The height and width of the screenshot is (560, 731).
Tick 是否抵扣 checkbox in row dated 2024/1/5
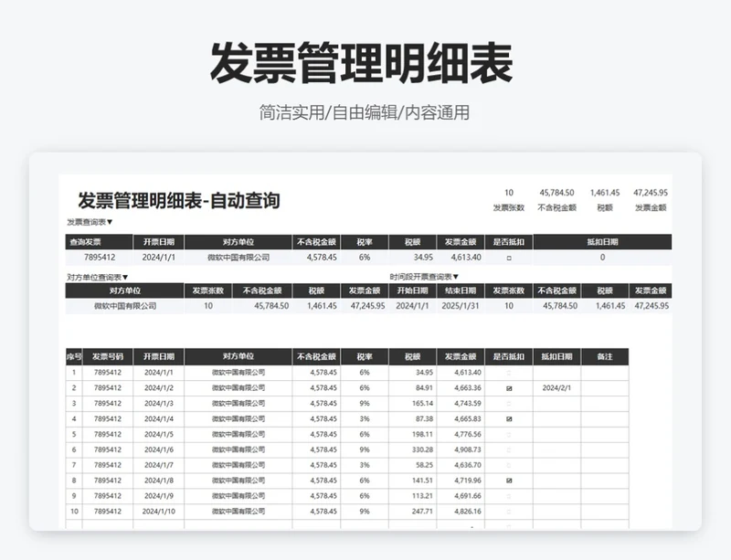point(509,434)
